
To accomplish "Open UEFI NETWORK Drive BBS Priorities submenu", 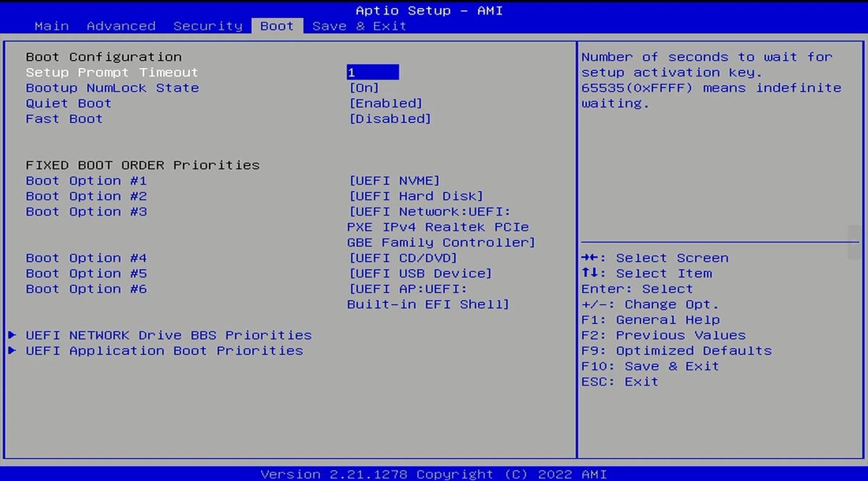I will point(169,336).
